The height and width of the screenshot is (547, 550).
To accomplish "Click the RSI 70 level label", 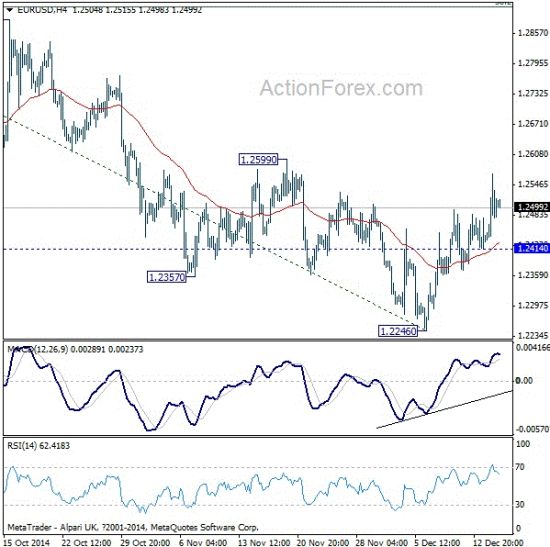I will [520, 467].
